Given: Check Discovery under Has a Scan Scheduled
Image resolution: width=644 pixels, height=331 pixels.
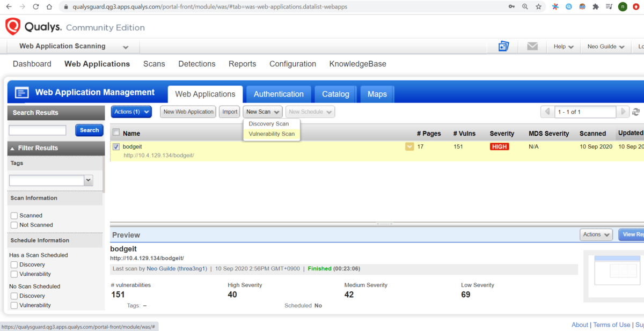Looking at the screenshot, I should point(14,265).
